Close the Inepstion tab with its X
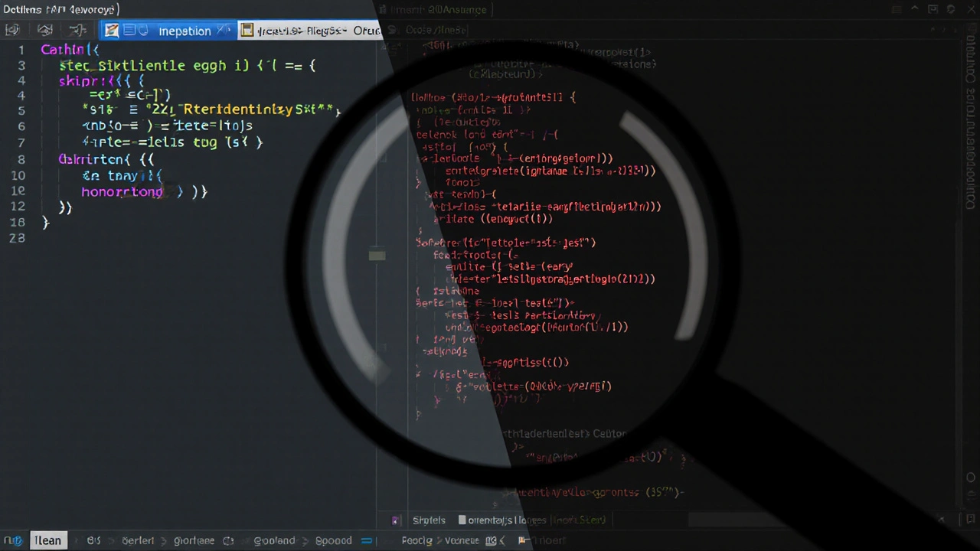The height and width of the screenshot is (551, 980). [222, 31]
